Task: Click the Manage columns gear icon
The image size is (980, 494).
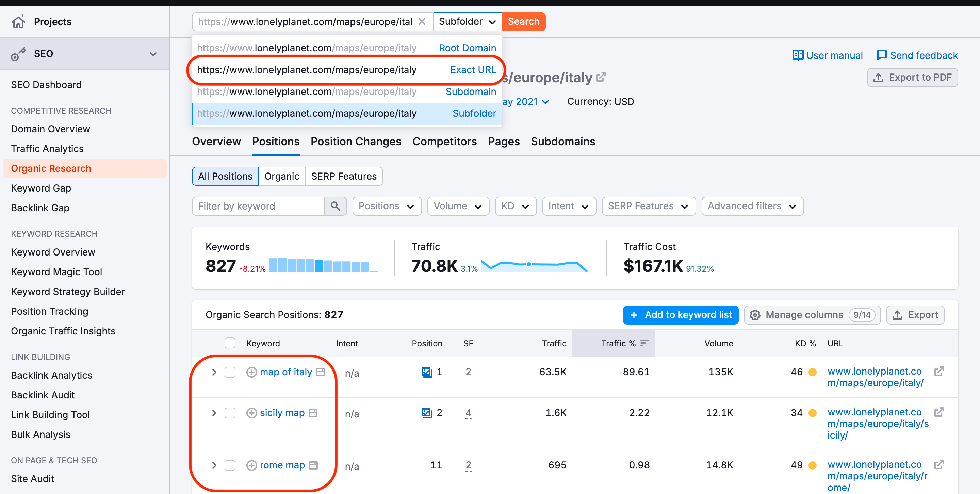Action: 755,315
